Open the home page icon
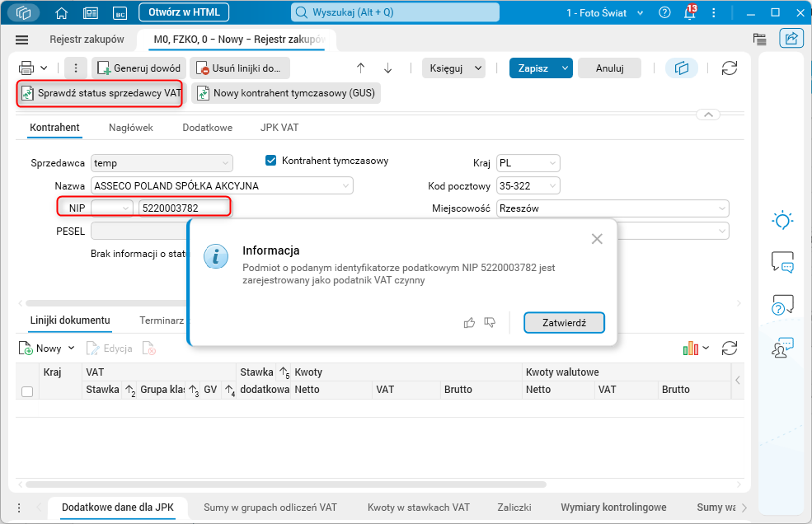Image resolution: width=812 pixels, height=524 pixels. pyautogui.click(x=62, y=13)
